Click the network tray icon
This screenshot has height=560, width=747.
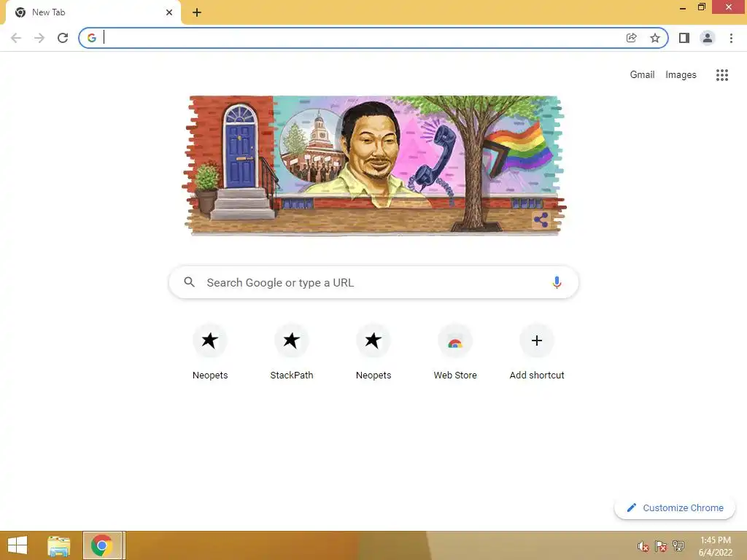(x=678, y=545)
